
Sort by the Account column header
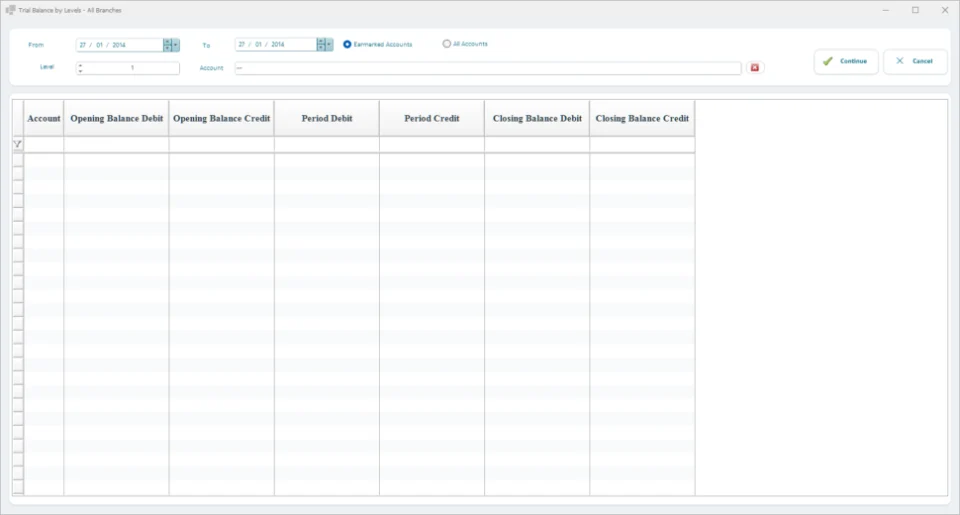pyautogui.click(x=43, y=119)
